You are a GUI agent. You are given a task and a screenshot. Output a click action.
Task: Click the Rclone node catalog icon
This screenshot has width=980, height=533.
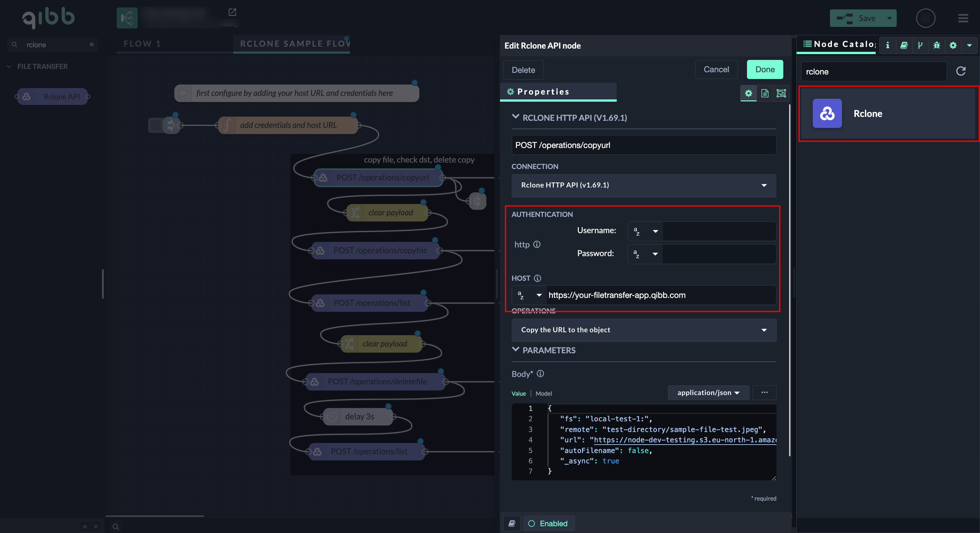[x=827, y=113]
